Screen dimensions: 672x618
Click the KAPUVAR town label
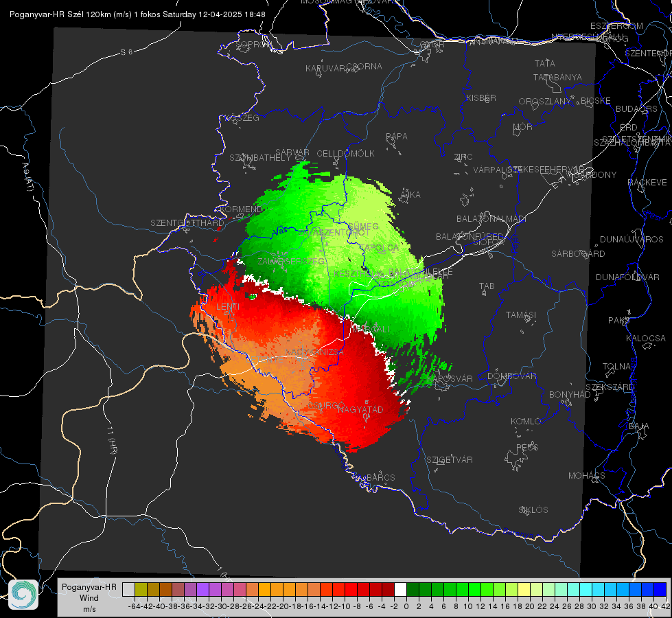[325, 69]
